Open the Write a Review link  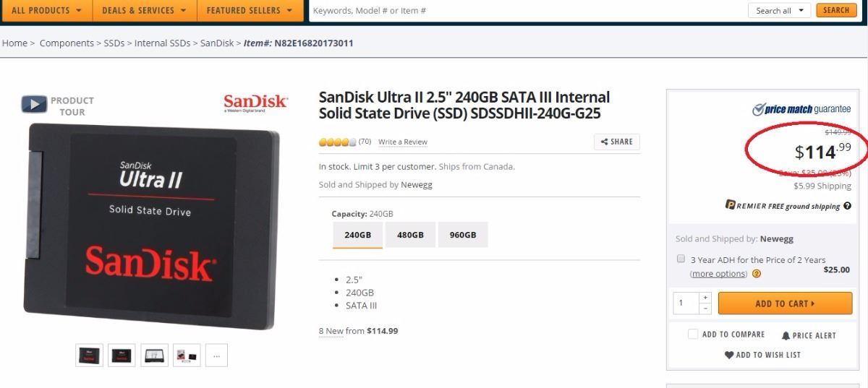[403, 142]
